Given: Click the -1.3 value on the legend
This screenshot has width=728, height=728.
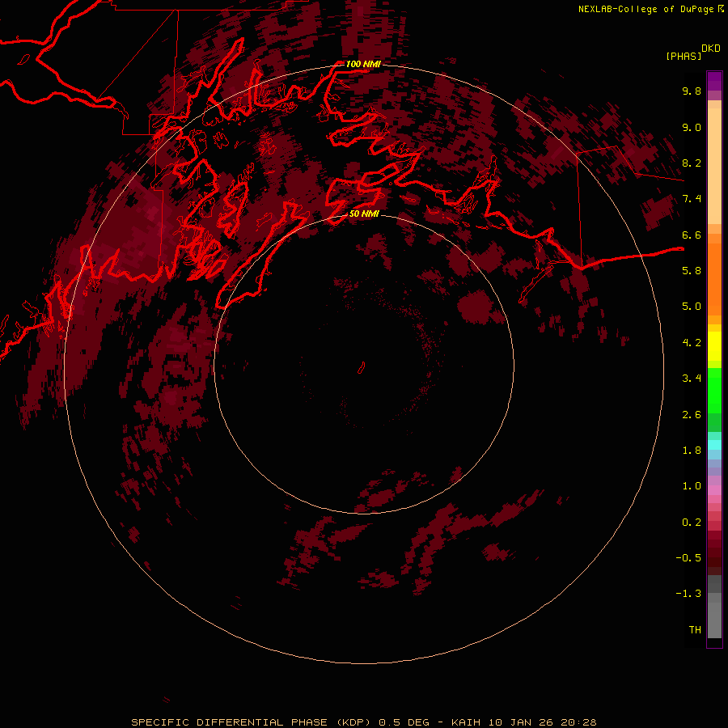Looking at the screenshot, I should 688,594.
